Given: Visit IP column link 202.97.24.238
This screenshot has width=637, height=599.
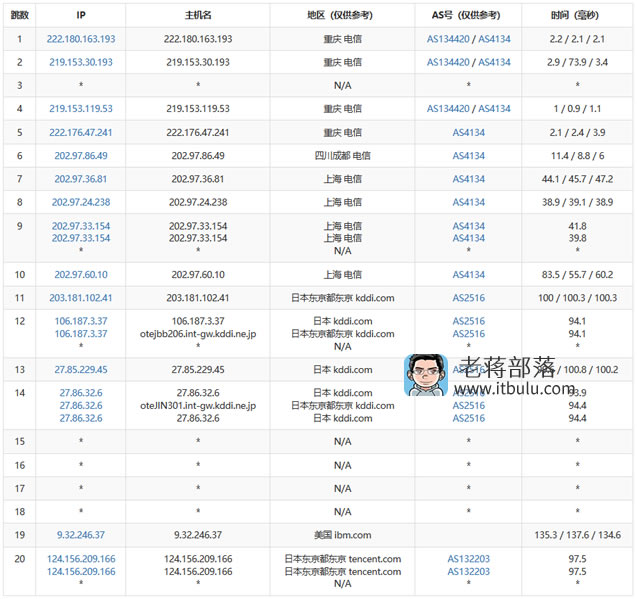Looking at the screenshot, I should [81, 202].
